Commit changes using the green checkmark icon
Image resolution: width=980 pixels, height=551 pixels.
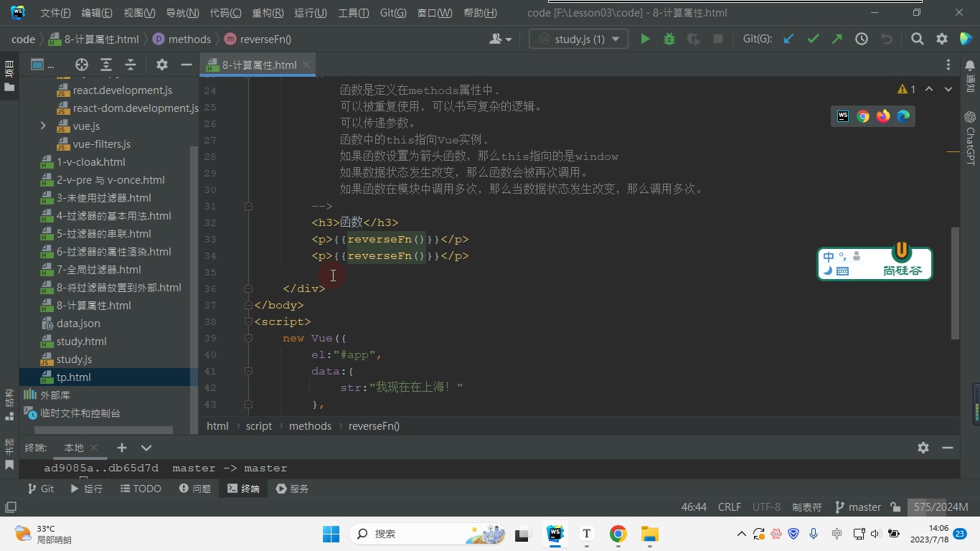[813, 39]
